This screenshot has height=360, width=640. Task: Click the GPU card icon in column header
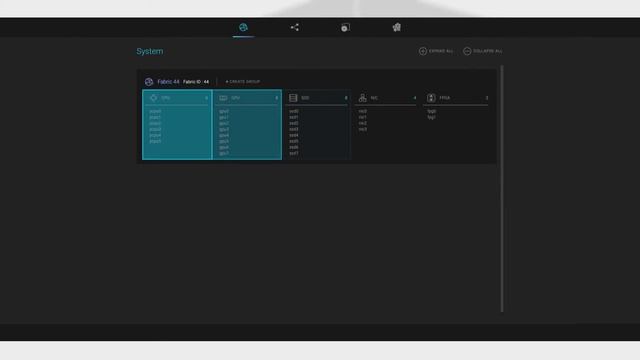point(223,98)
